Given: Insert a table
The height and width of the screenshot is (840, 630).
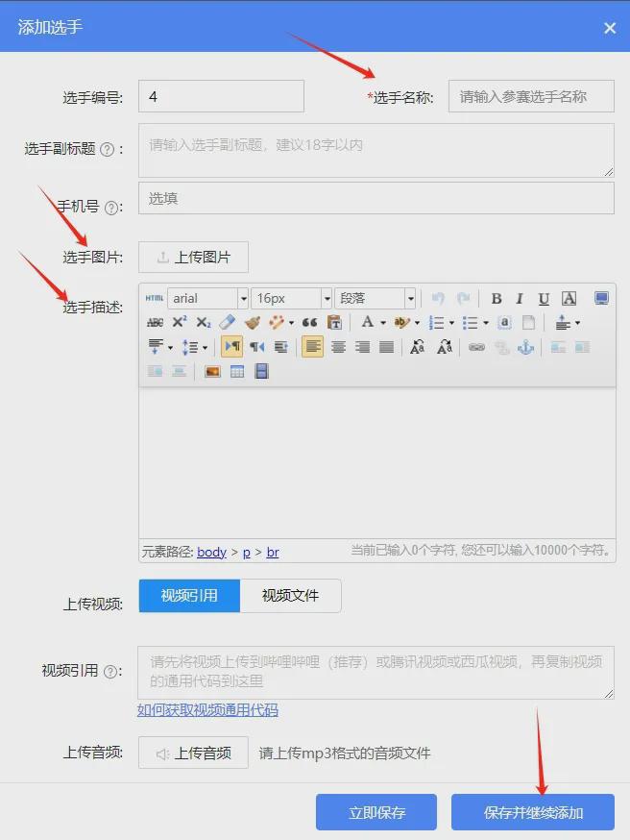Looking at the screenshot, I should 237,371.
